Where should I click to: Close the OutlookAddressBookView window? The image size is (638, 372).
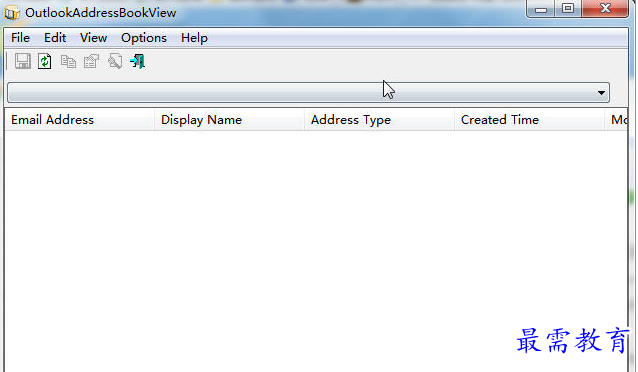coord(605,9)
